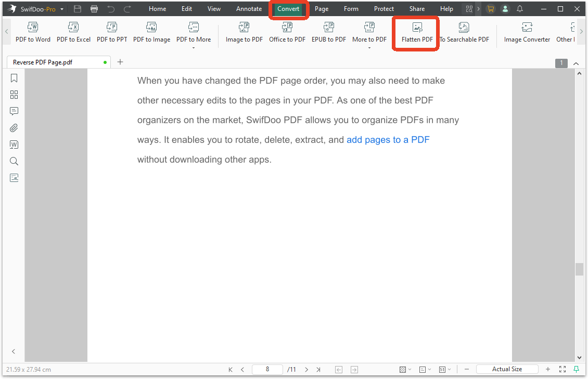
Task: Open the Bookmarks sidebar panel
Action: pyautogui.click(x=14, y=78)
